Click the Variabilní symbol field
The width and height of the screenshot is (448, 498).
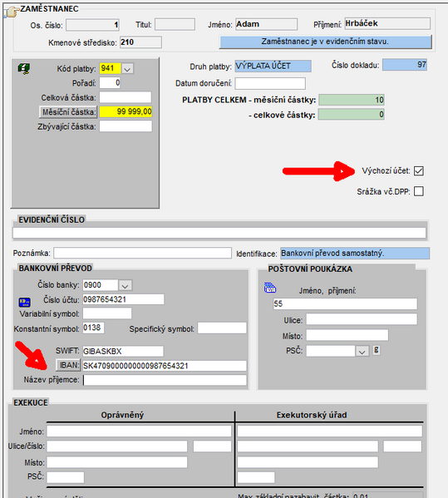pyautogui.click(x=107, y=313)
